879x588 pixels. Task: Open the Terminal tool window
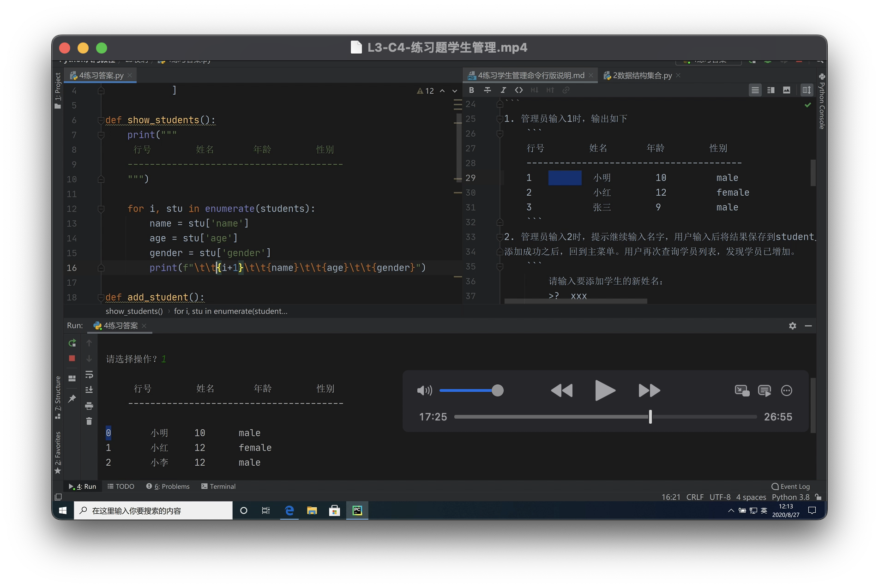point(218,486)
